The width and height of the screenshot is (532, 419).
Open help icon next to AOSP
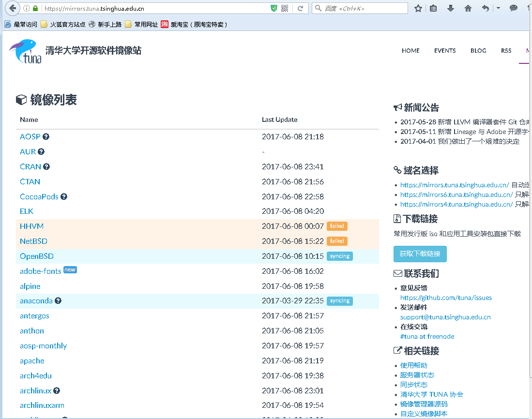46,136
